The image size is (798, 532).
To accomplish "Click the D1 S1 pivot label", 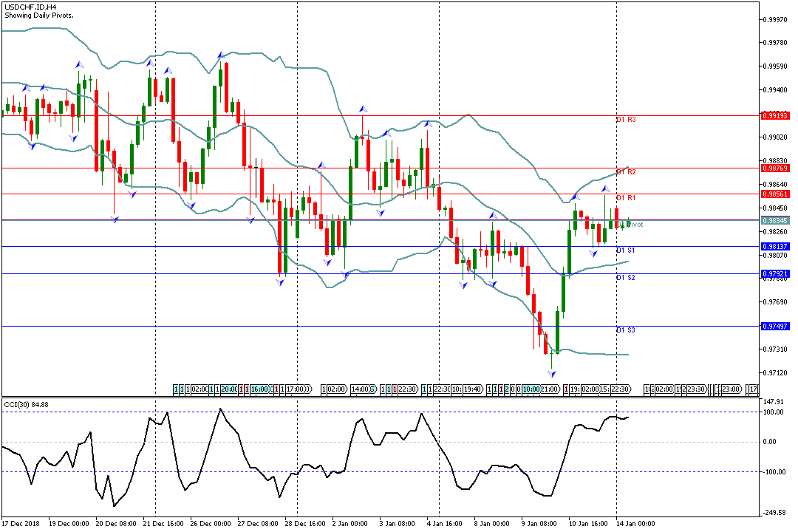I will pyautogui.click(x=626, y=250).
